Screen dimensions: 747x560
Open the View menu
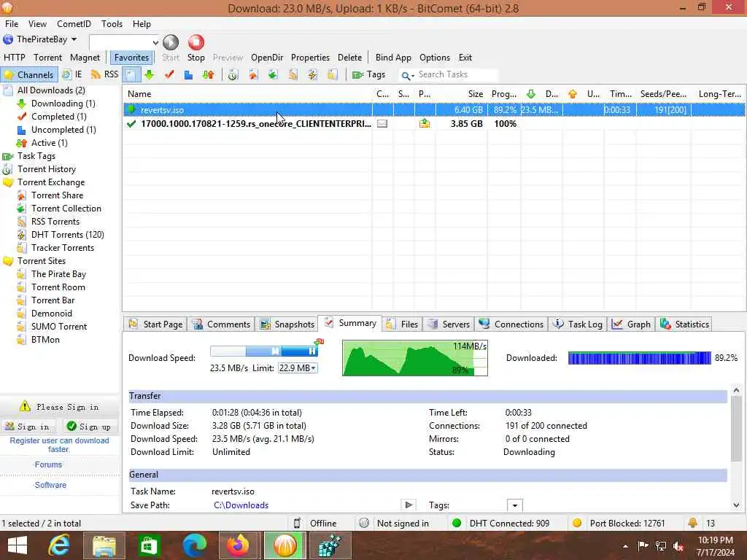pos(37,24)
